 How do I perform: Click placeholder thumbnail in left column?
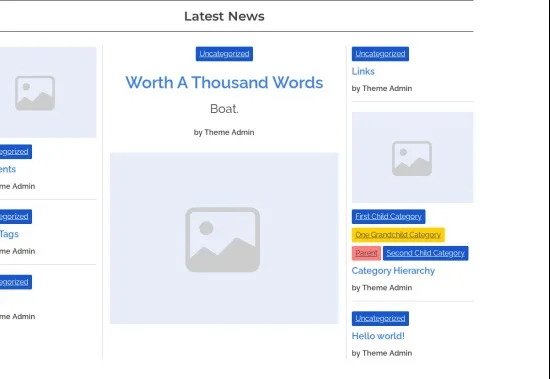coord(48,92)
